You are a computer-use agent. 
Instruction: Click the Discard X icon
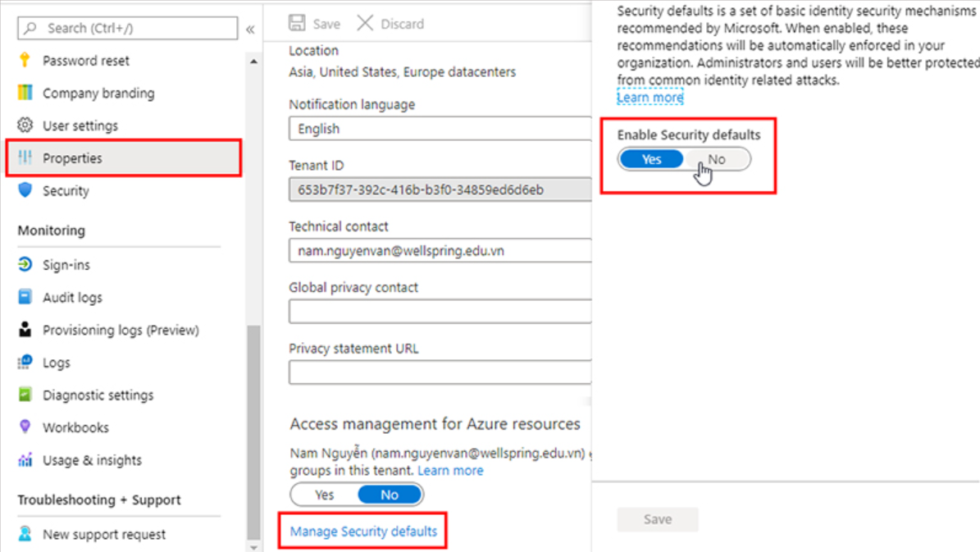[365, 23]
